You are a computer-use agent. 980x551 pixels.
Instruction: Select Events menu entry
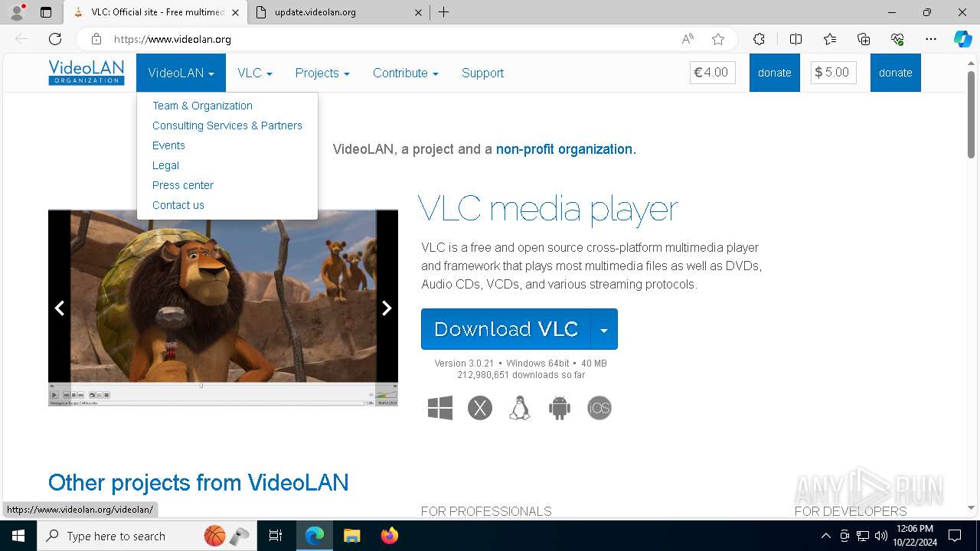(168, 145)
